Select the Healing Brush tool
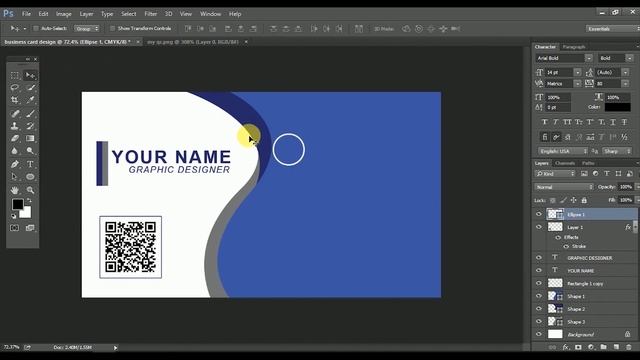 [15, 113]
